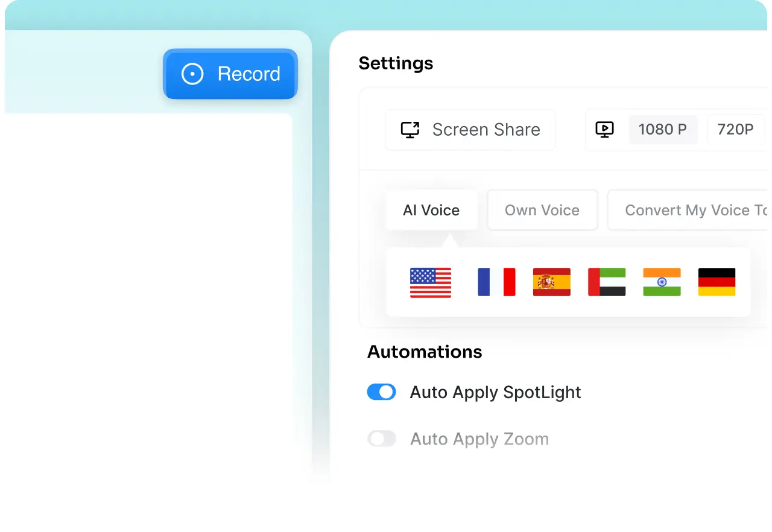Image resolution: width=772 pixels, height=532 pixels.
Task: Select the Screen Share option
Action: click(470, 130)
